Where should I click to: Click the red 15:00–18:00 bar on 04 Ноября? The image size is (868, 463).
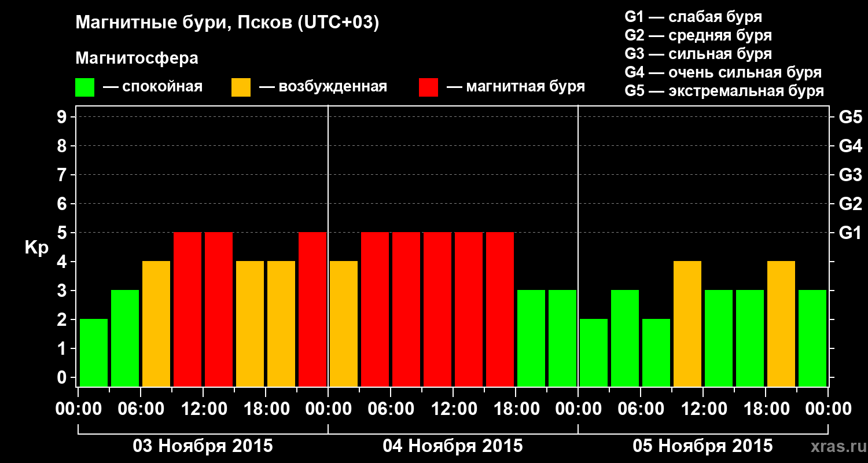pyautogui.click(x=500, y=309)
